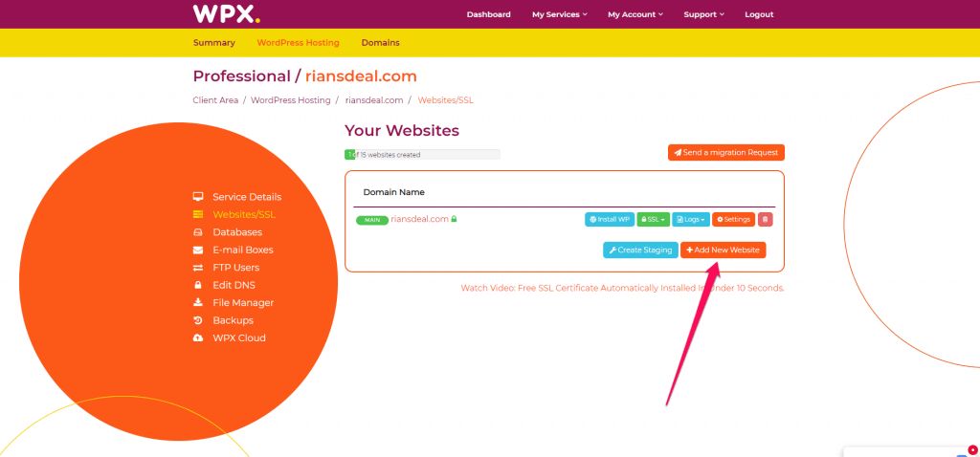Expand the SSL dropdown button
The image size is (980, 457).
[654, 220]
